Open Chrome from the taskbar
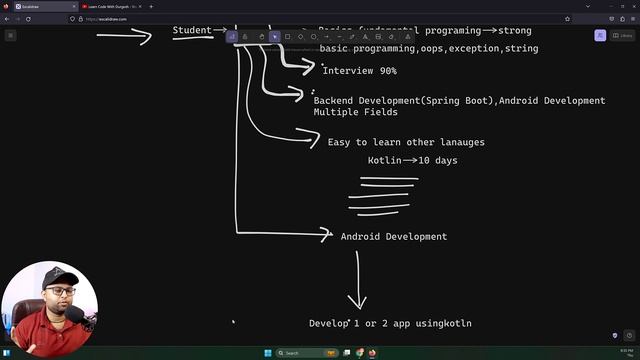Viewport: 640px width, 360px height. click(360, 353)
